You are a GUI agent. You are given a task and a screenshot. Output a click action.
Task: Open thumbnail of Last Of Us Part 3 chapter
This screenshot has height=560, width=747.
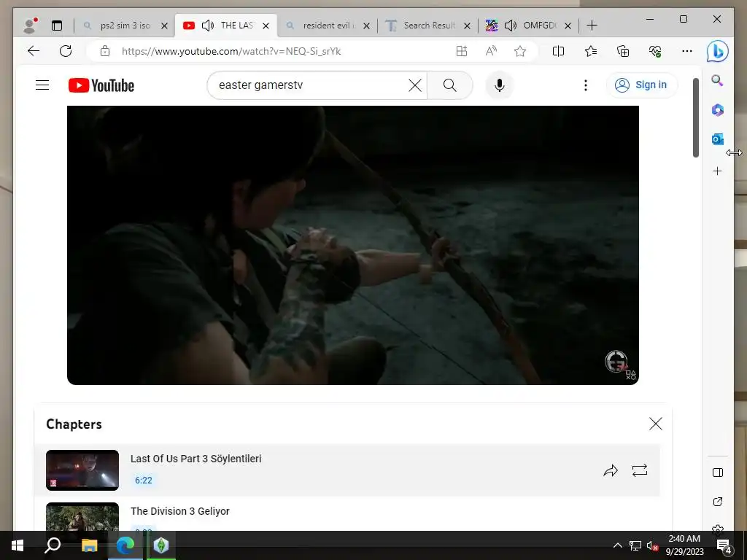[x=82, y=470]
